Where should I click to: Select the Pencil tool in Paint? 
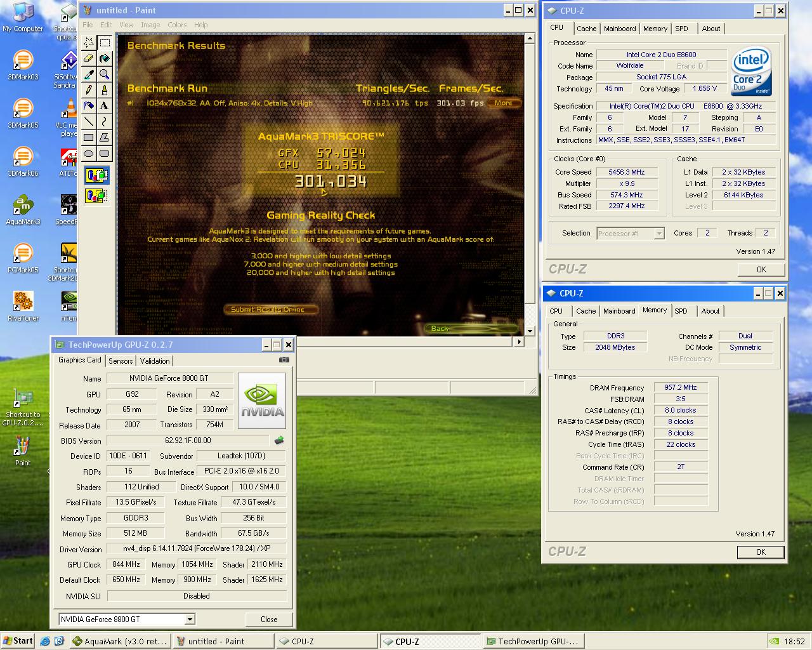point(89,90)
